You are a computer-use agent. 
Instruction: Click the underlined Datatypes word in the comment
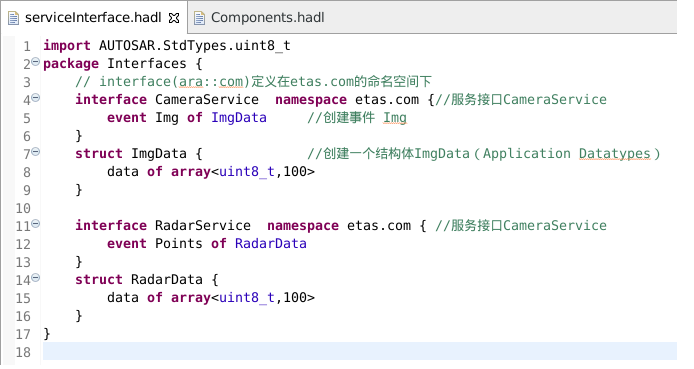point(615,154)
